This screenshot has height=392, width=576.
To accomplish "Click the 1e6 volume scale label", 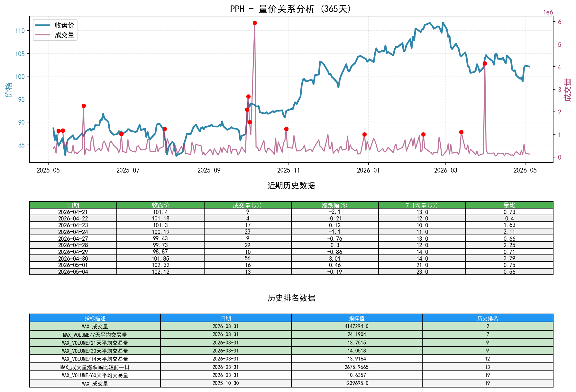I will coord(548,13).
